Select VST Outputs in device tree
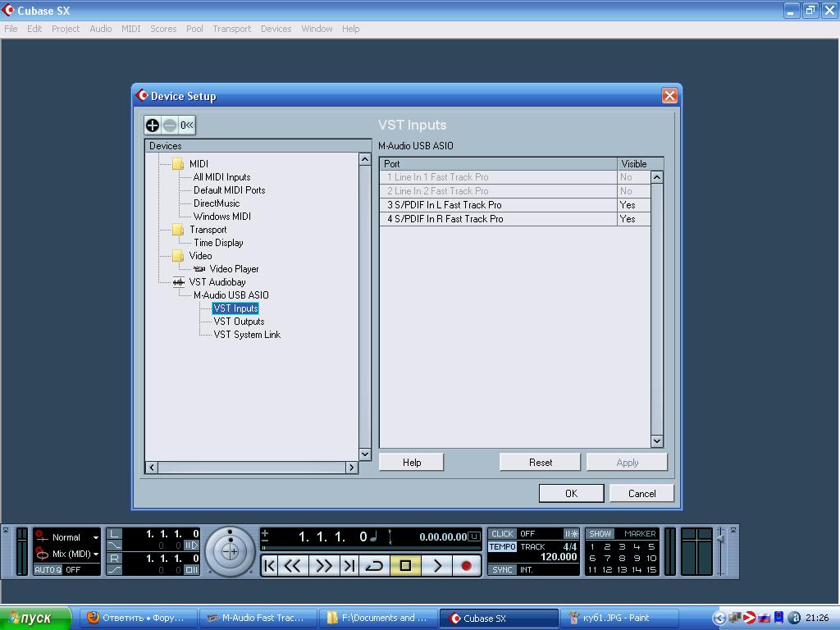840x630 pixels. (x=239, y=322)
